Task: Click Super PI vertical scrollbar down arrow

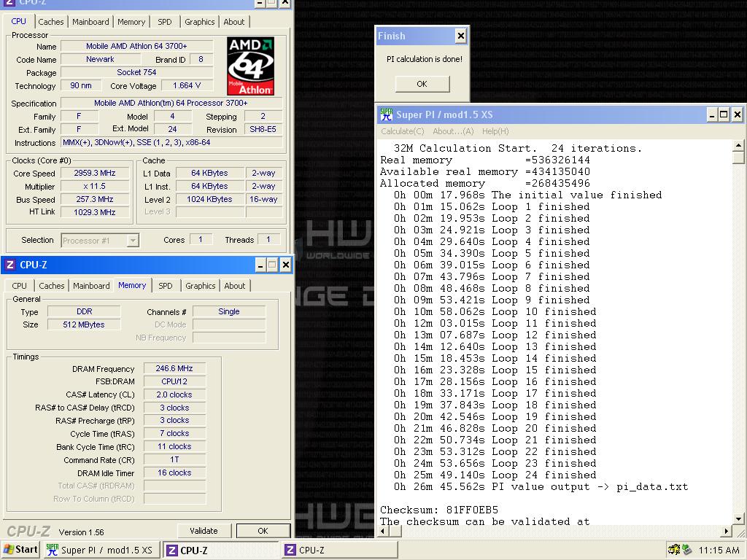Action: [738, 519]
